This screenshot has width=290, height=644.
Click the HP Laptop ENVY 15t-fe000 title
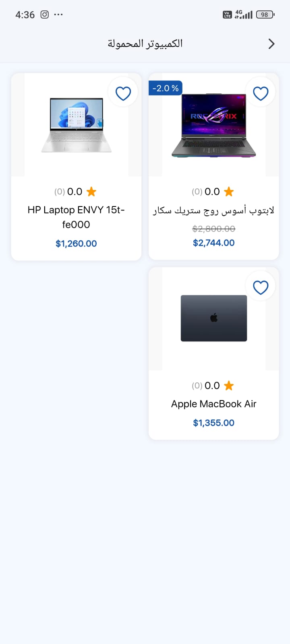[76, 217]
